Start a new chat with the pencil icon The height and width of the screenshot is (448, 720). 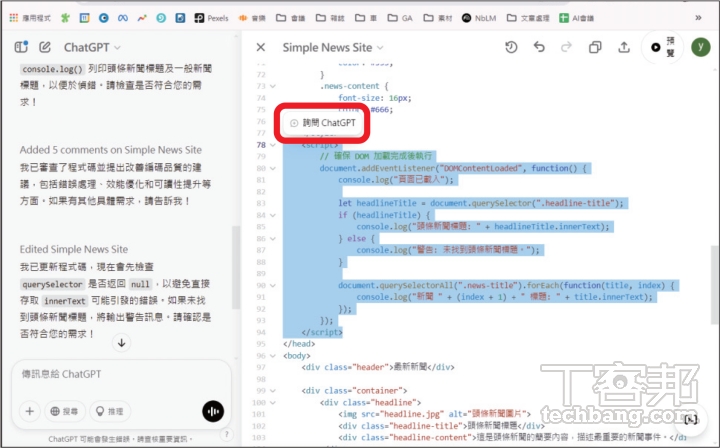tap(45, 47)
